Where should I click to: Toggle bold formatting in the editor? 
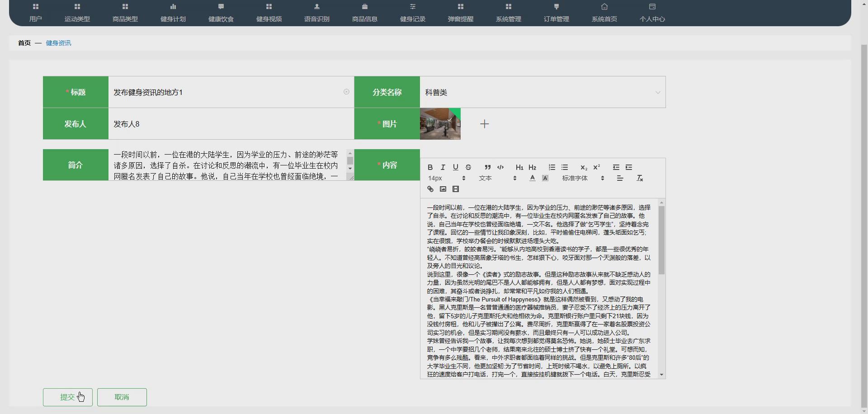point(429,167)
